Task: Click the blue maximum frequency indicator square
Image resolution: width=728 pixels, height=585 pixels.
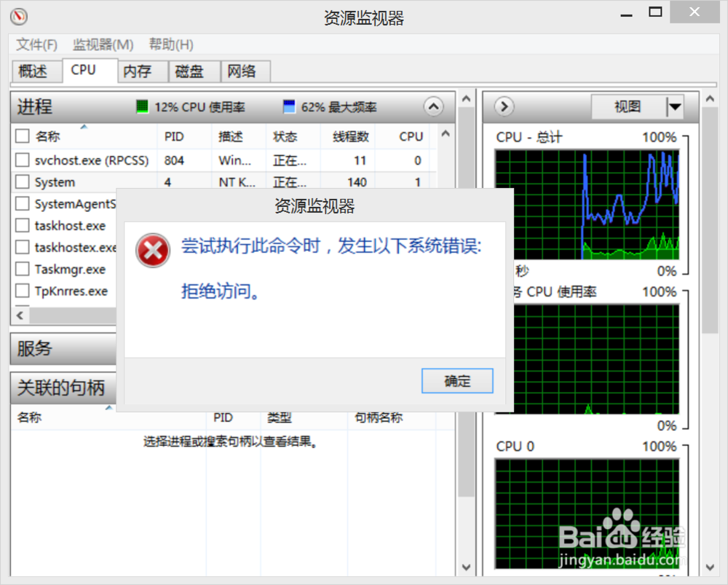Action: pos(289,106)
